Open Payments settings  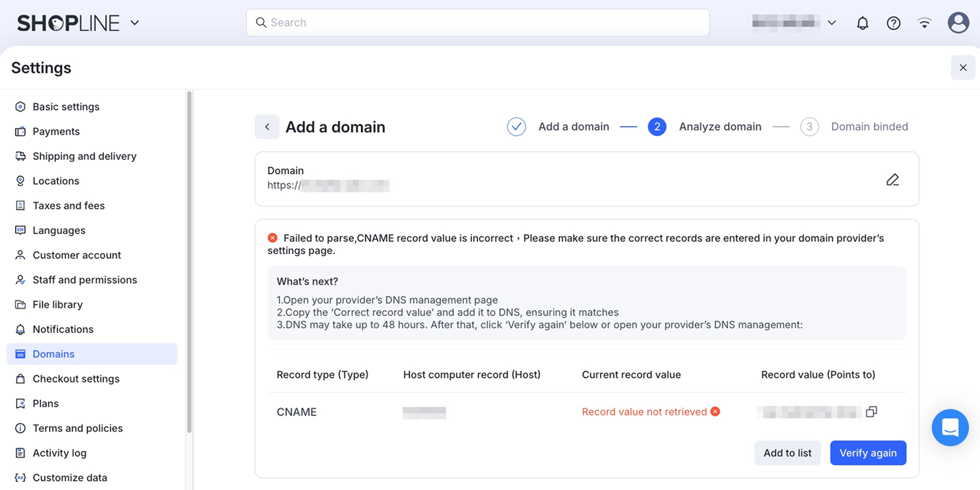click(x=56, y=131)
